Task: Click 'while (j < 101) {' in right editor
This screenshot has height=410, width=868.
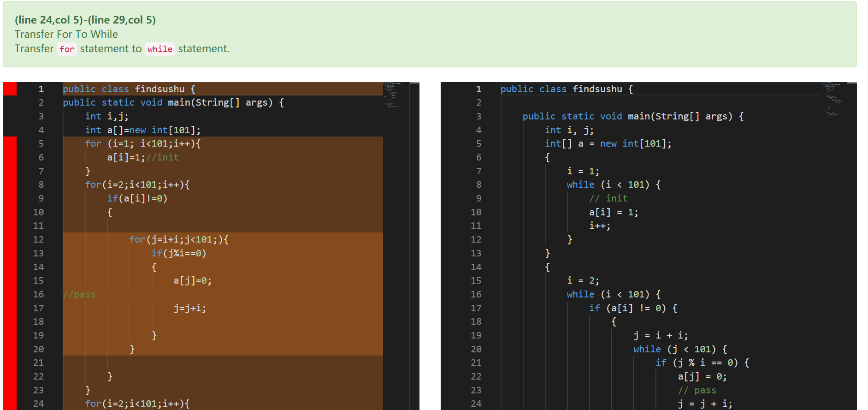Action: click(x=680, y=349)
